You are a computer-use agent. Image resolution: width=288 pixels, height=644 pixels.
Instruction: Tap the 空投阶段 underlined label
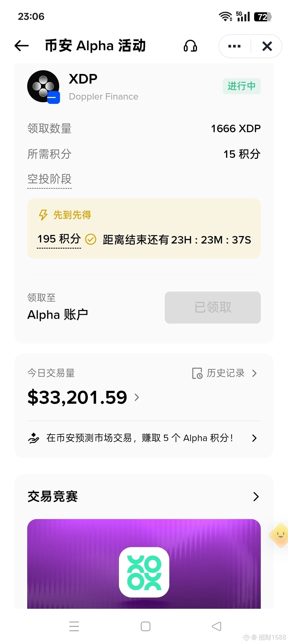(x=50, y=179)
